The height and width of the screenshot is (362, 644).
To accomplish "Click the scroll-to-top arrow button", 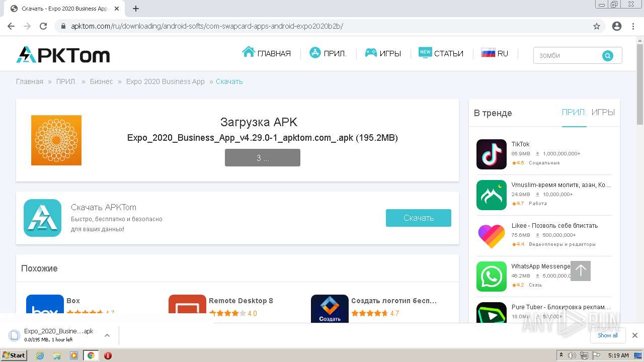I will pyautogui.click(x=581, y=271).
